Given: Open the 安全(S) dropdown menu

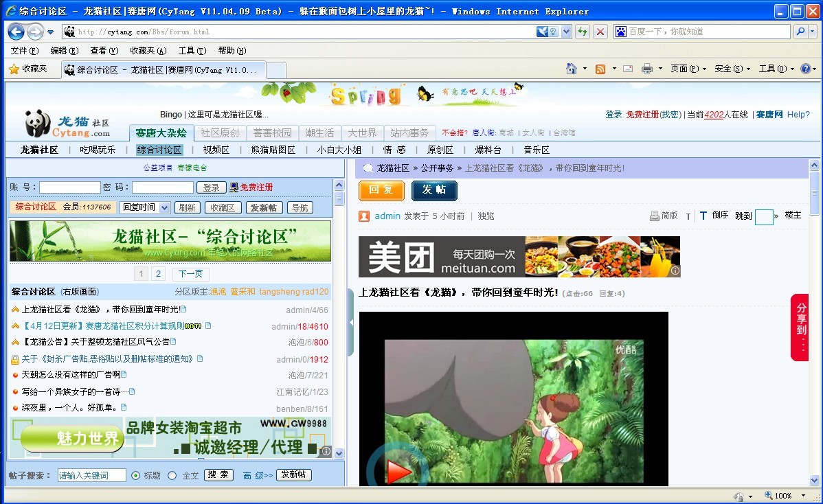Looking at the screenshot, I should [732, 69].
